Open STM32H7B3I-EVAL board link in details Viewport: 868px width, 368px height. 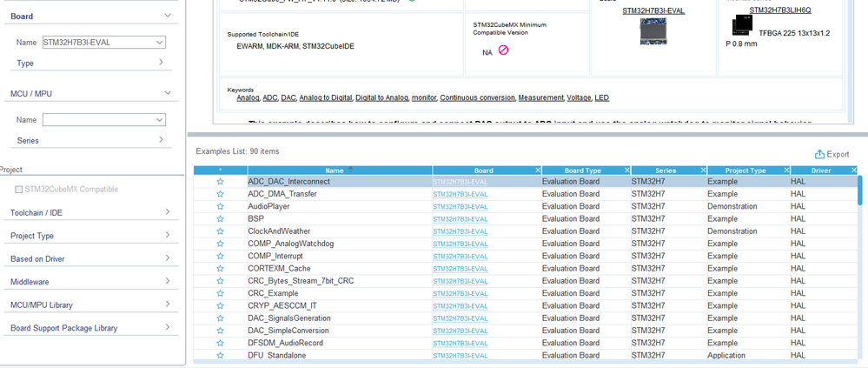653,10
